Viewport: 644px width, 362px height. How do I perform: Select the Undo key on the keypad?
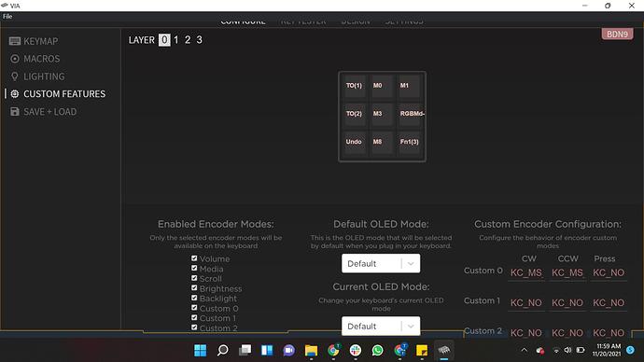[354, 142]
